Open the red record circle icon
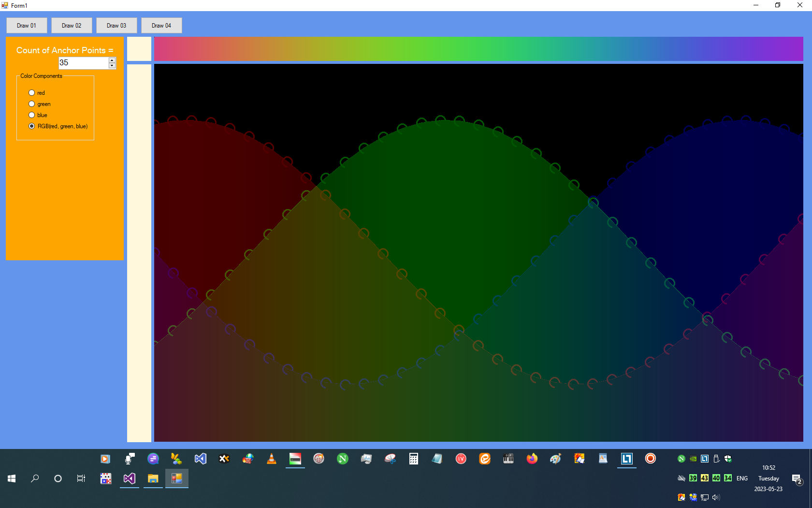Image resolution: width=812 pixels, height=508 pixels. (651, 458)
